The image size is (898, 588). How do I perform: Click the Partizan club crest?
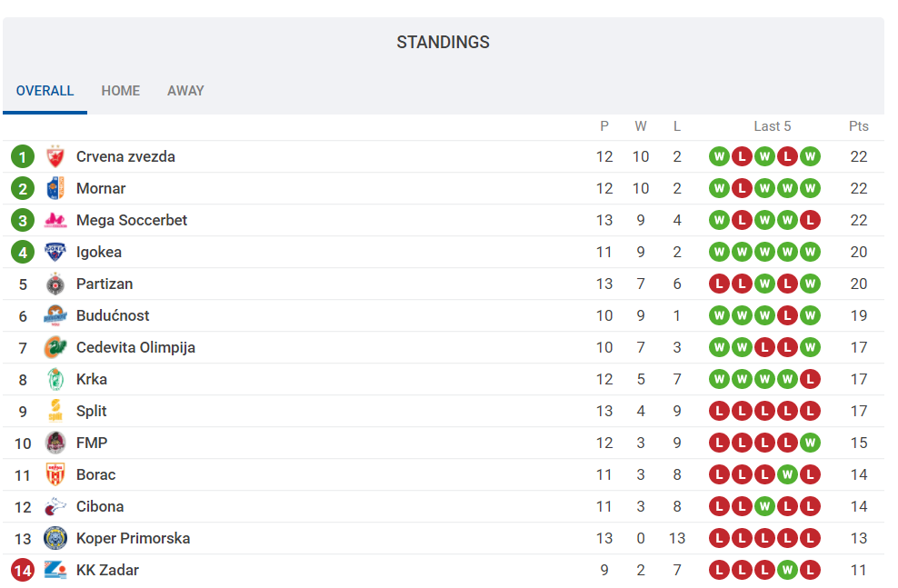point(55,284)
